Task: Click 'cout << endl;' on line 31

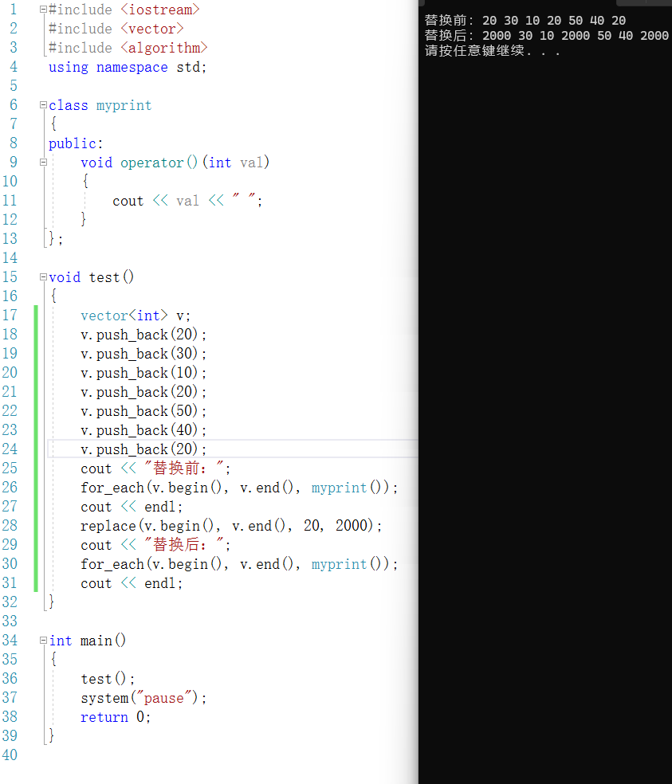Action: tap(131, 583)
